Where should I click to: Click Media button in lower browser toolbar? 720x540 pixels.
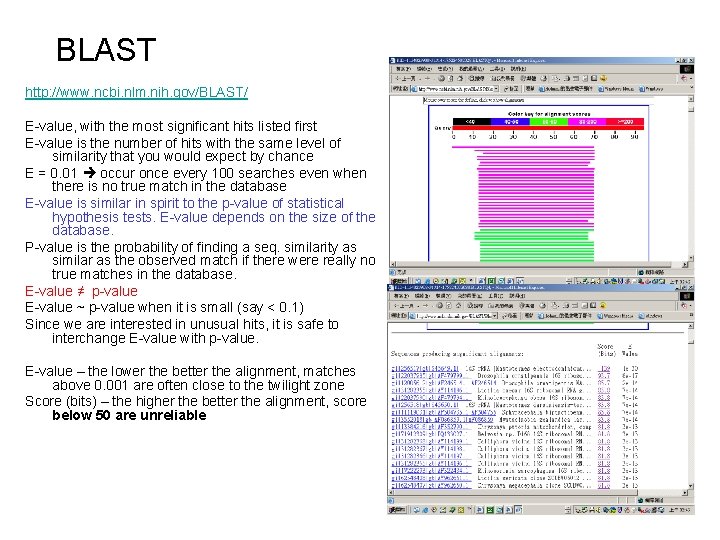(x=527, y=305)
